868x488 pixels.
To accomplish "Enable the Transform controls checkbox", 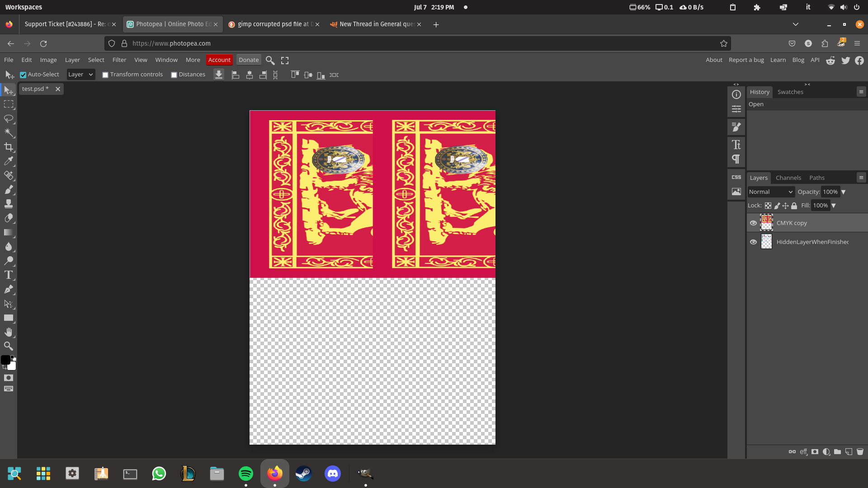I will 105,75.
